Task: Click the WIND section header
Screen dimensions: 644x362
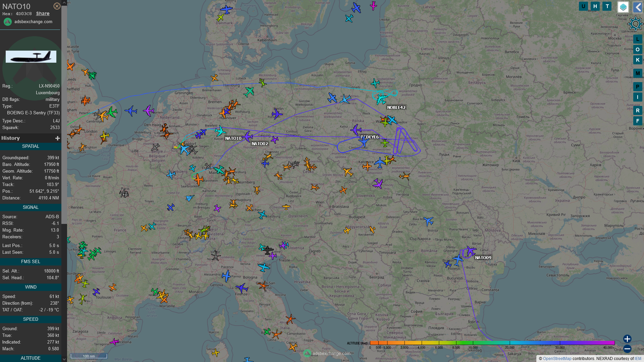Action: 31,287
